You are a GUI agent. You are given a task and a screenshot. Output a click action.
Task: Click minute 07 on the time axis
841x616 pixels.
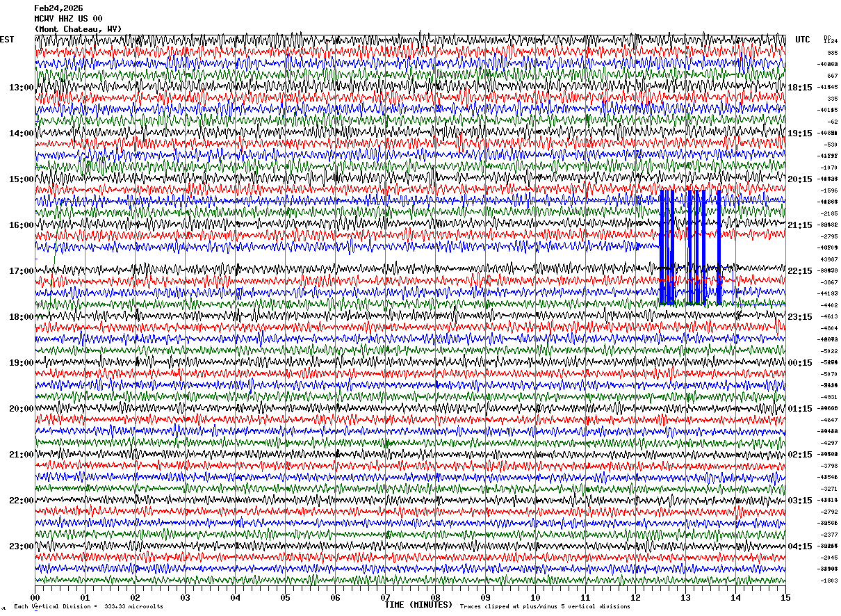point(385,597)
